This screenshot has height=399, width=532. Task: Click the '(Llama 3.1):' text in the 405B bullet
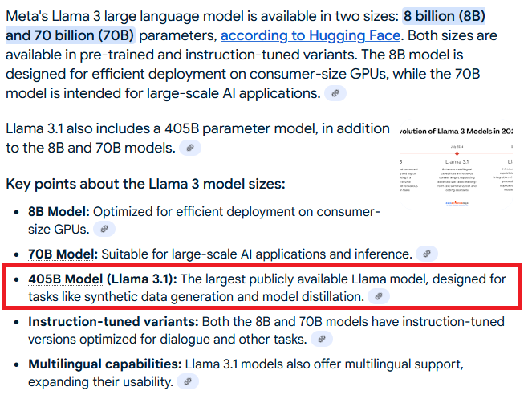142,279
